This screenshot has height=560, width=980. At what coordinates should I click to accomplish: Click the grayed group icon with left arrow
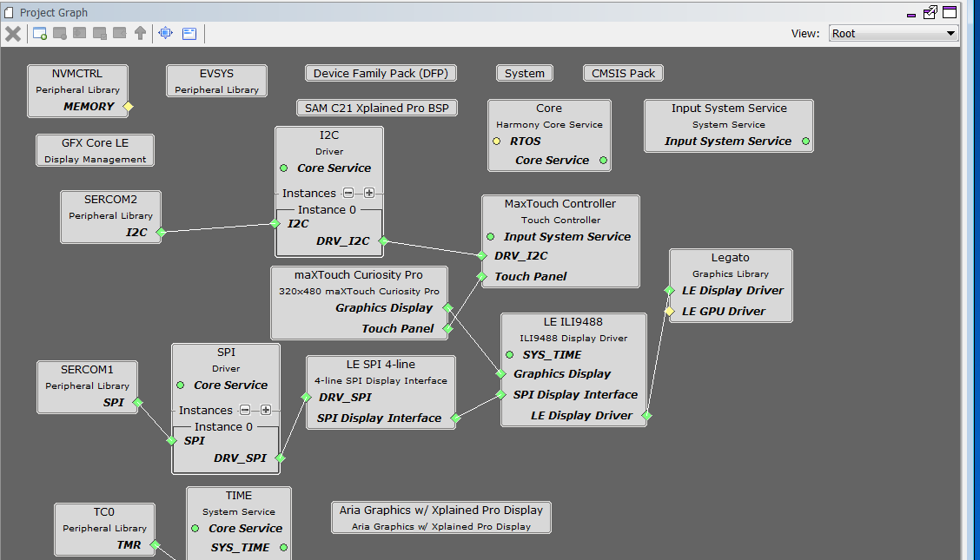pos(119,34)
